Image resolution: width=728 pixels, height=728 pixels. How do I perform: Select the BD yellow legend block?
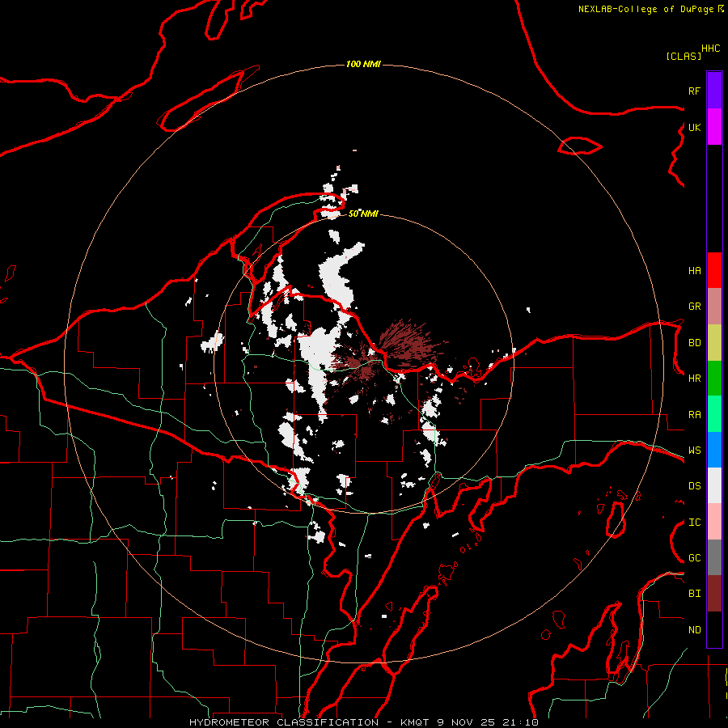[714, 343]
